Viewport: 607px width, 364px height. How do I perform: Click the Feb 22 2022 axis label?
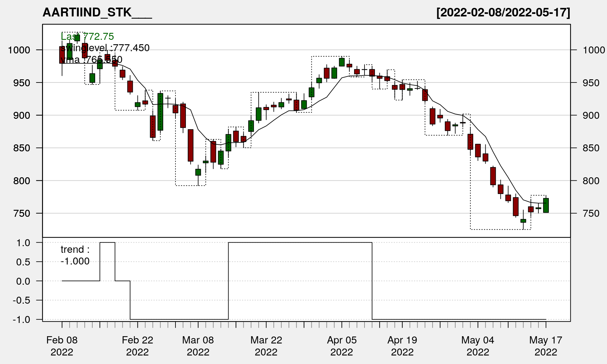[138, 346]
